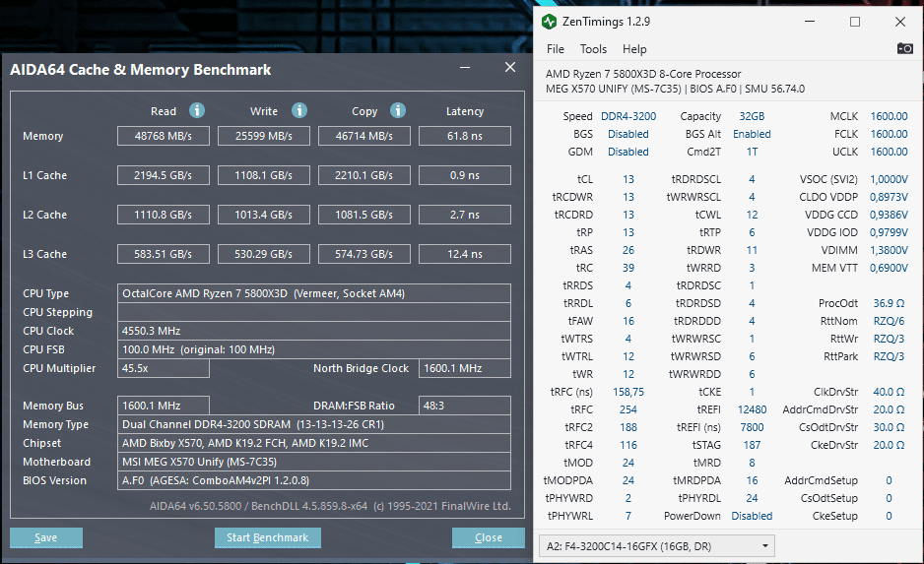Open the File menu in ZenTimings
Viewport: 924px width, 564px height.
pyautogui.click(x=556, y=49)
